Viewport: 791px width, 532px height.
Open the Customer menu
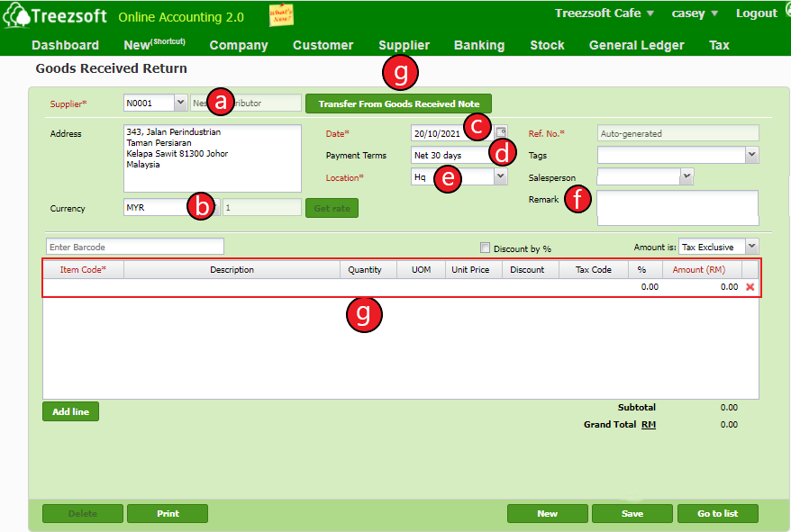(323, 45)
